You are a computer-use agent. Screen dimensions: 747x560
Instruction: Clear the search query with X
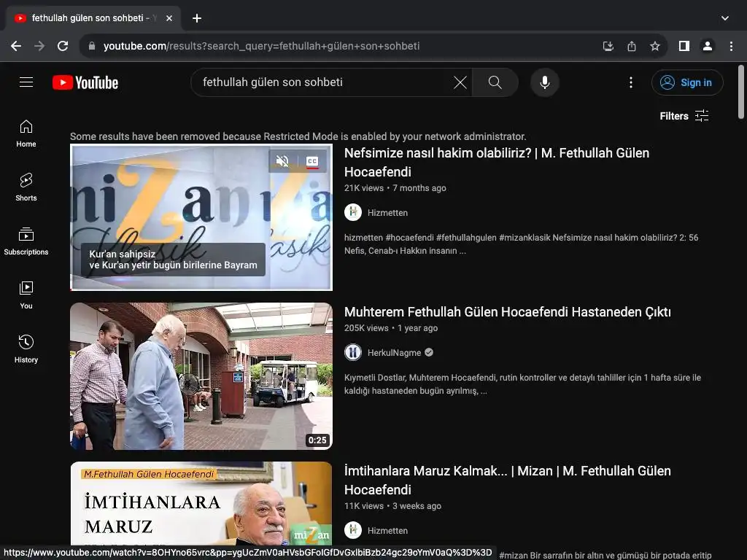point(460,82)
